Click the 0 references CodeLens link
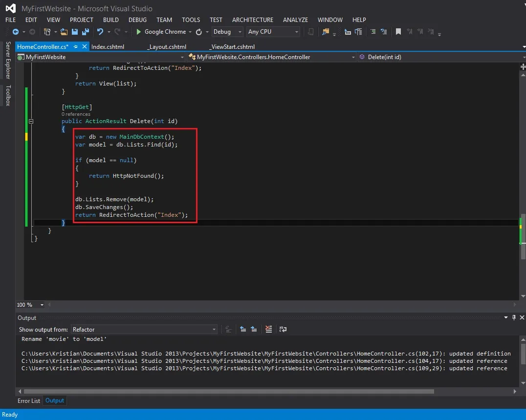The height and width of the screenshot is (420, 526). click(76, 114)
